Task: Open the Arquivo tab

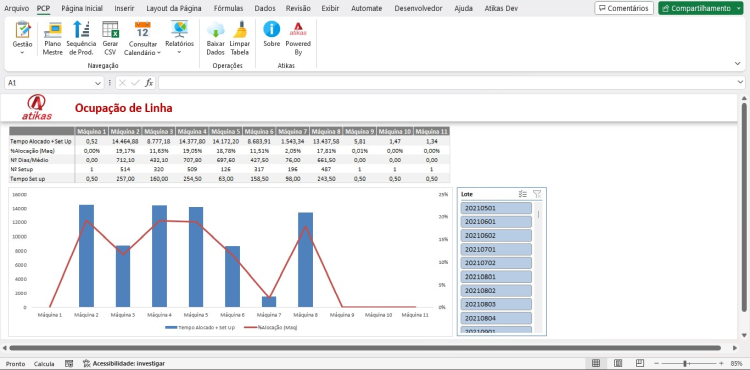Action: [x=16, y=8]
